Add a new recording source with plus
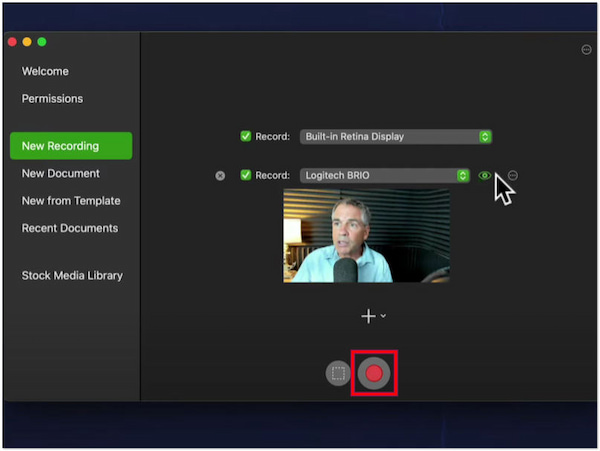 click(368, 316)
